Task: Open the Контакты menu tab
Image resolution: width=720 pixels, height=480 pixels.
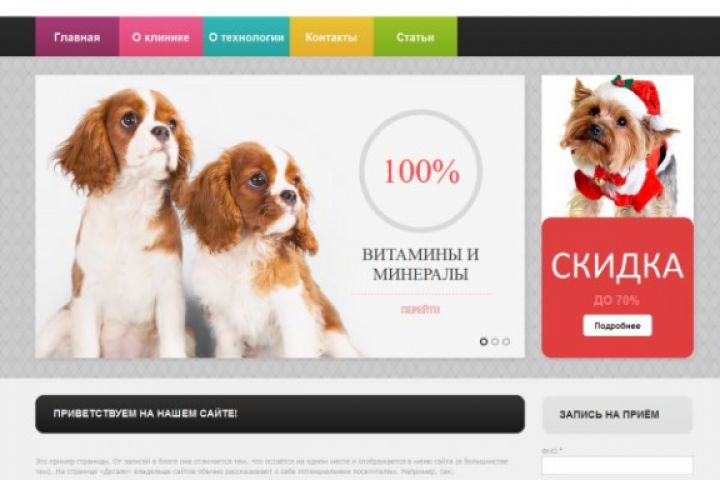Action: [x=332, y=37]
